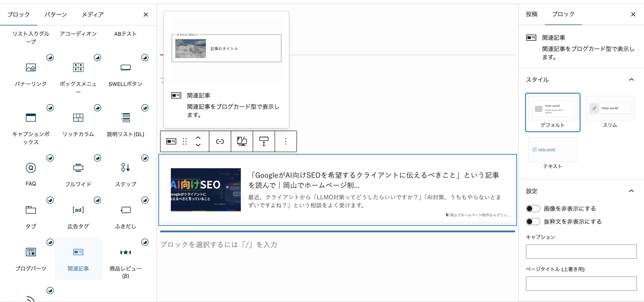This screenshot has width=644, height=302.
Task: Move block up with arrow
Action: tap(198, 138)
